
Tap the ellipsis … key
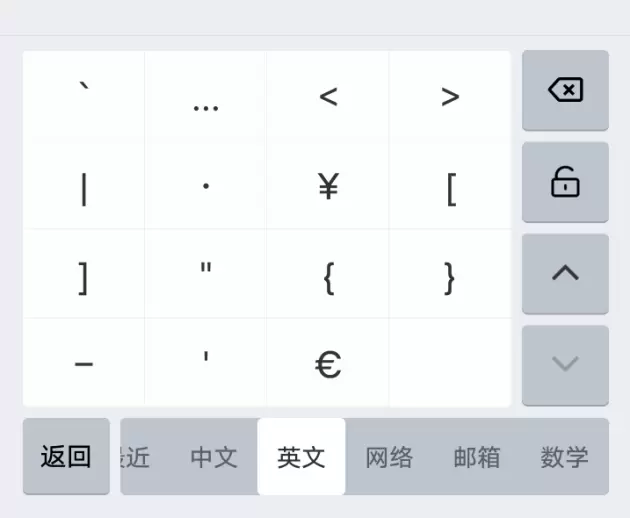205,96
